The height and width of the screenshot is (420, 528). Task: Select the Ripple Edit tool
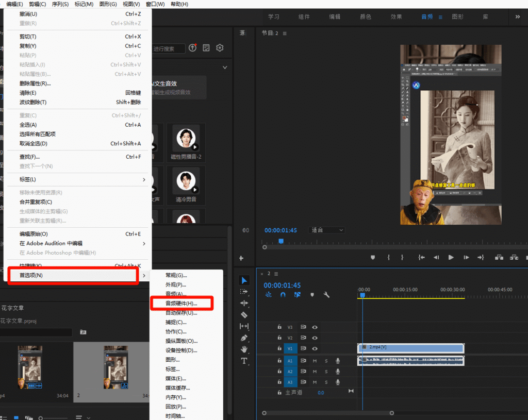point(244,303)
